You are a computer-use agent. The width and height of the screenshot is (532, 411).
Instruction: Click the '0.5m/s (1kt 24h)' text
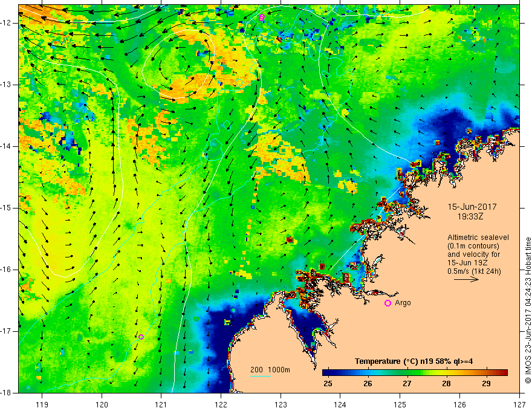tap(474, 271)
